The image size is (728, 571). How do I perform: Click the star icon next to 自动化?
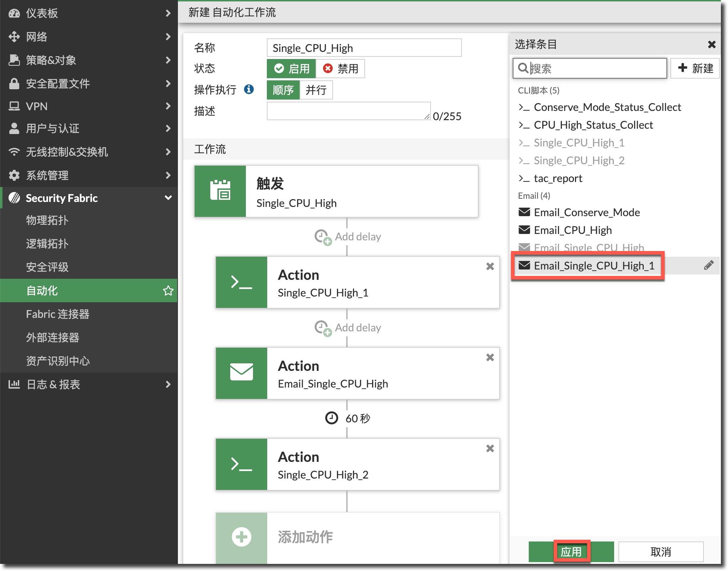click(168, 290)
